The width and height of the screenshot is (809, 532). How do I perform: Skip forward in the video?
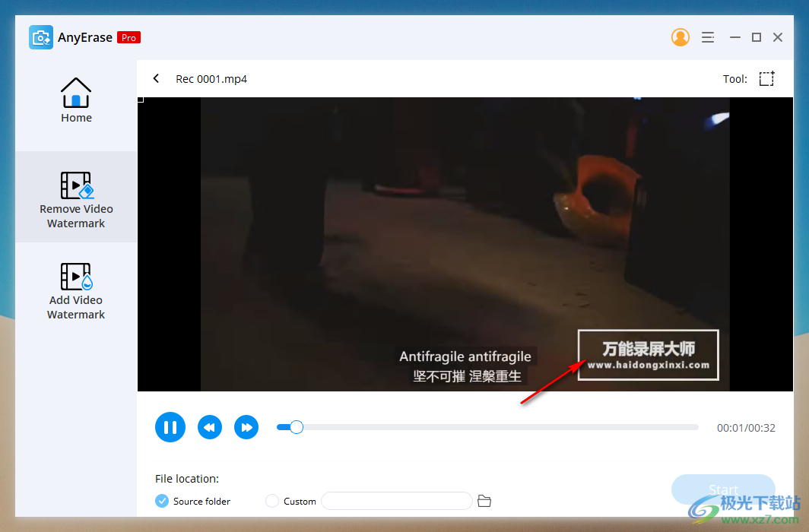(246, 427)
